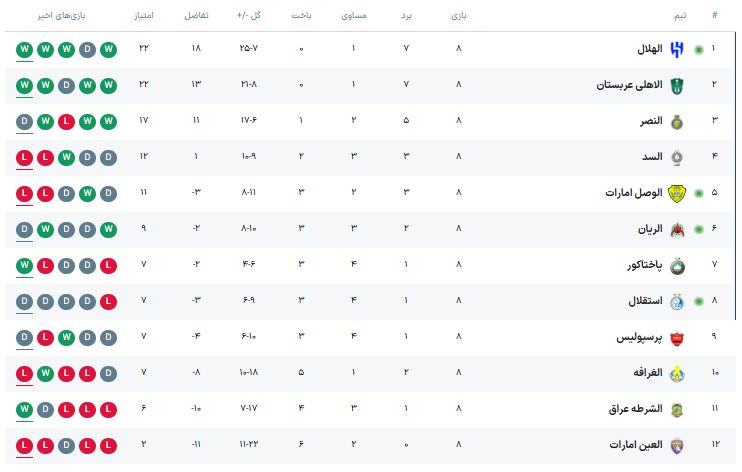Screen dimensions: 742x472
Task: Click the تیم column header
Action: [680, 16]
